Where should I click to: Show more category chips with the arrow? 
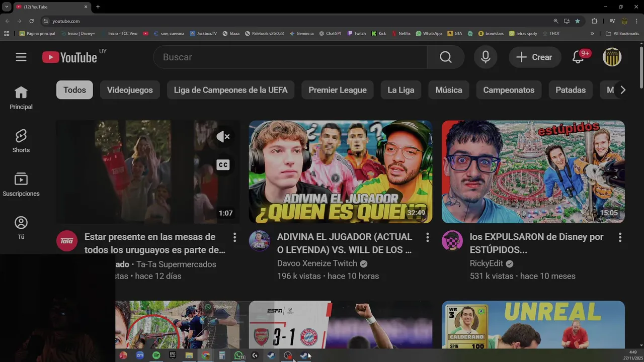tap(623, 90)
